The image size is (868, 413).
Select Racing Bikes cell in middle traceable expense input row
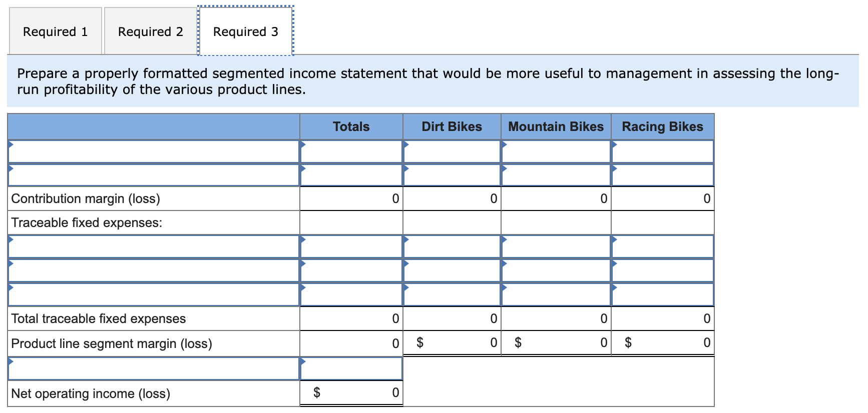pos(663,270)
